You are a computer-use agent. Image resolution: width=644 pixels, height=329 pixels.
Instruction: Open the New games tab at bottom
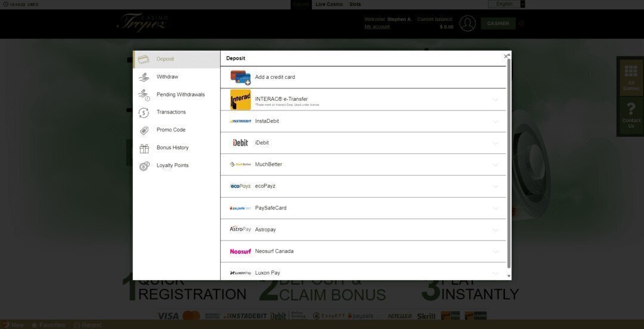tap(13, 325)
